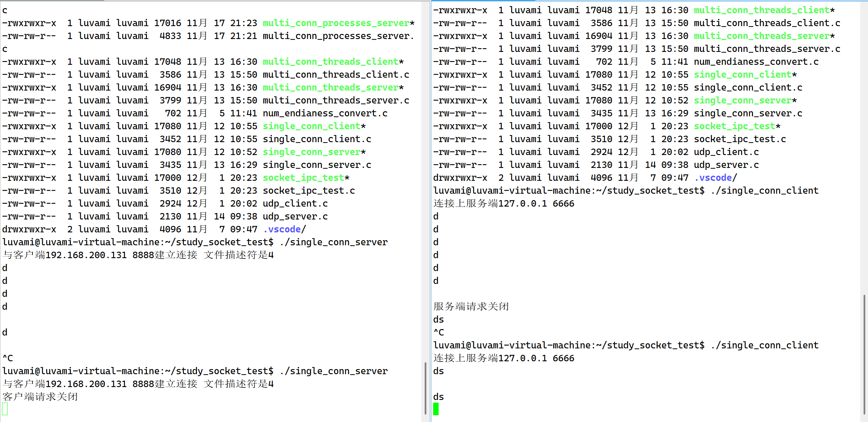Click last ./single_conn_server command in left pane

pyautogui.click(x=334, y=371)
